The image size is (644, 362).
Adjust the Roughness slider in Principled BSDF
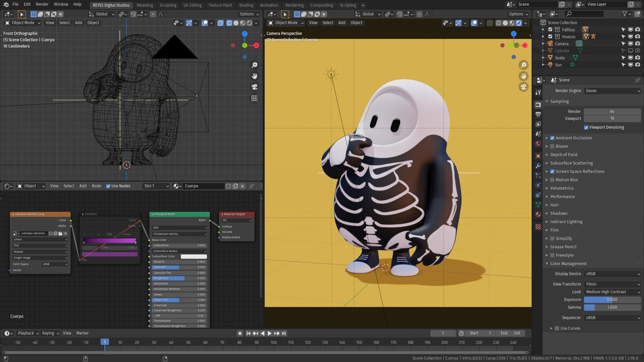point(179,278)
